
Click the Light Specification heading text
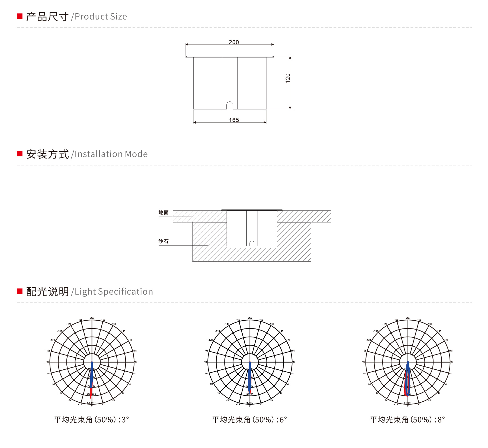coord(89,292)
